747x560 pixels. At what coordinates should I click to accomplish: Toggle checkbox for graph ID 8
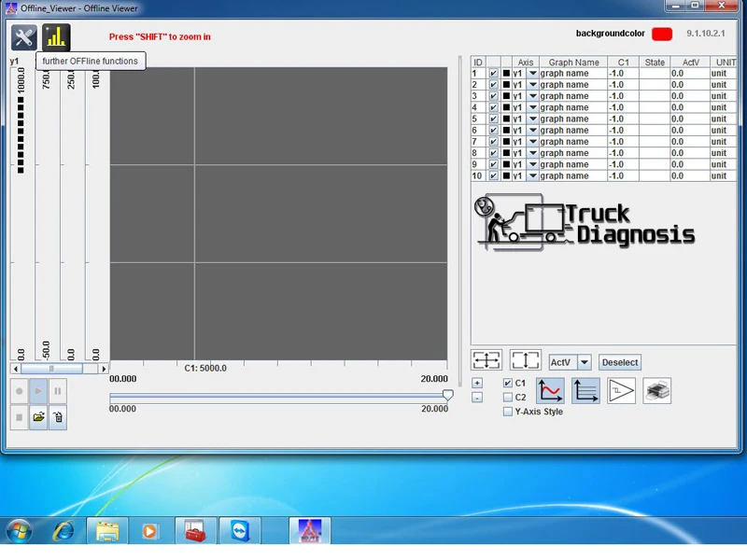[x=494, y=153]
